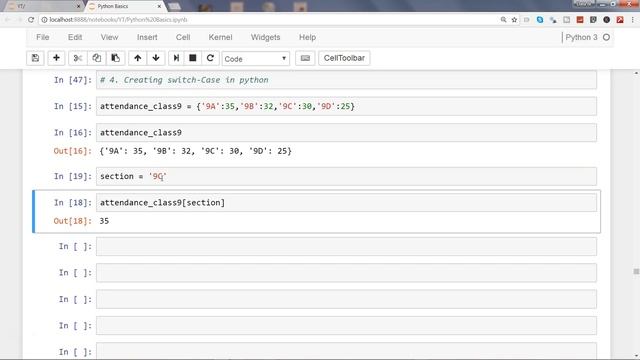Screen dimensions: 640x360
Task: Click the site info icon beside localhost
Action: (x=44, y=20)
